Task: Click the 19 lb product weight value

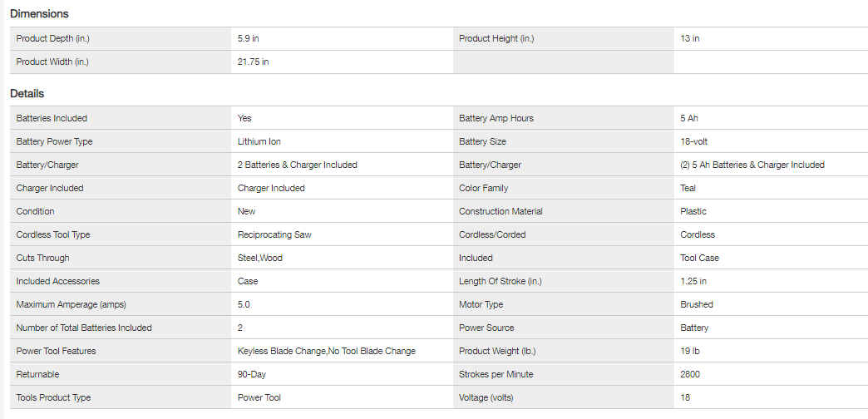Action: click(x=689, y=351)
